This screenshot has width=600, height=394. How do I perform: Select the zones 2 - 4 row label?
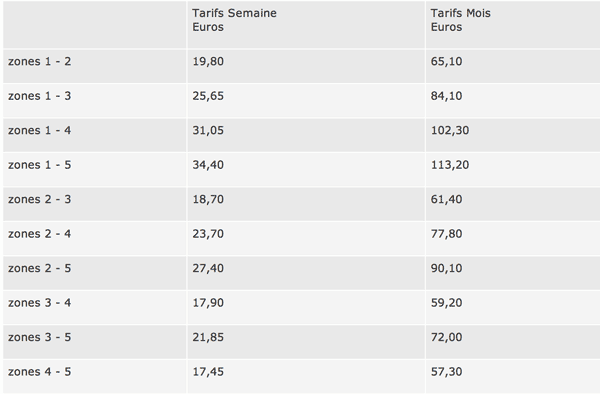point(39,233)
